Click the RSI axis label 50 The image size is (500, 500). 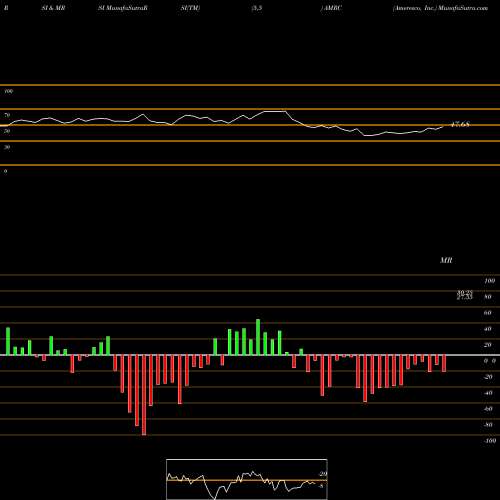(7, 131)
